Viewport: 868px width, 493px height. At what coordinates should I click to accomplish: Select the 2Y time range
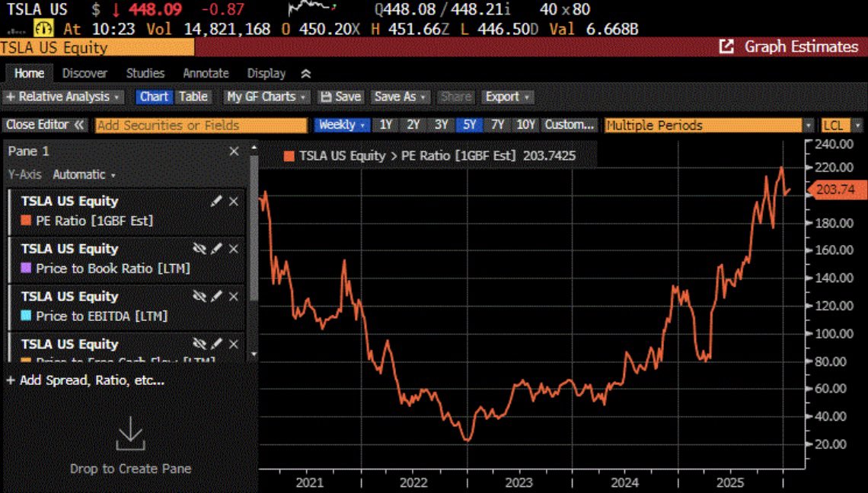coord(413,125)
